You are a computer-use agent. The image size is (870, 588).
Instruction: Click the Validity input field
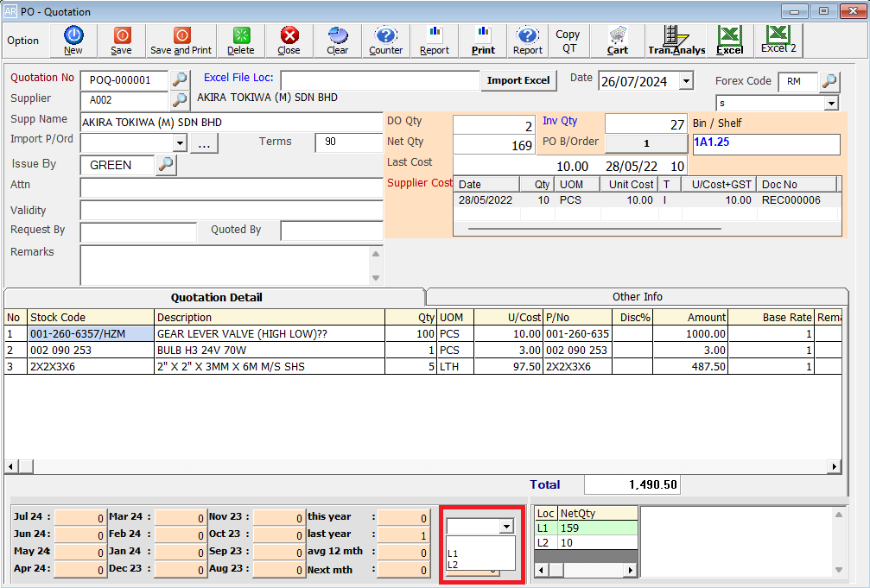[x=232, y=210]
